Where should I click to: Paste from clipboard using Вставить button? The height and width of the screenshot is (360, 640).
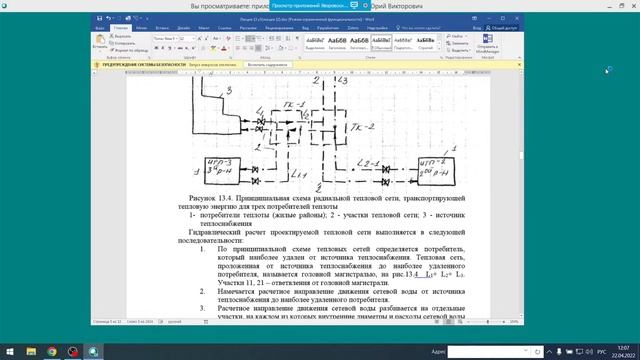coord(100,42)
